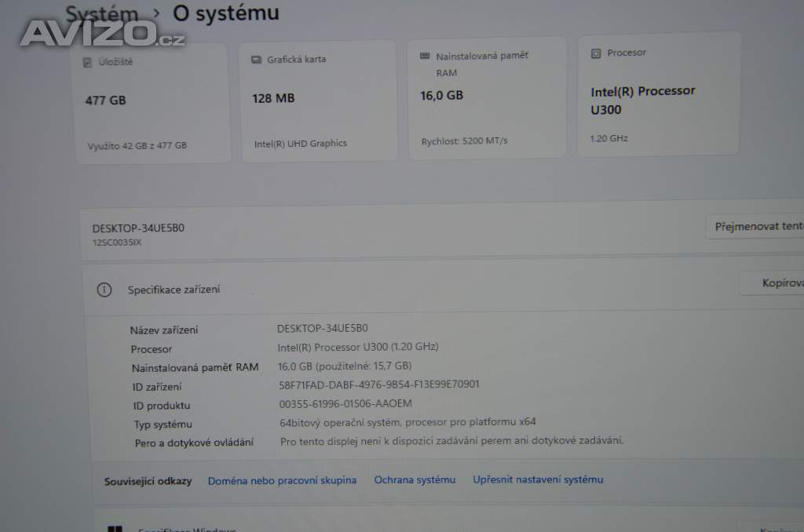Open the Intel Processor U300 card
The width and height of the screenshot is (804, 532).
tap(659, 94)
